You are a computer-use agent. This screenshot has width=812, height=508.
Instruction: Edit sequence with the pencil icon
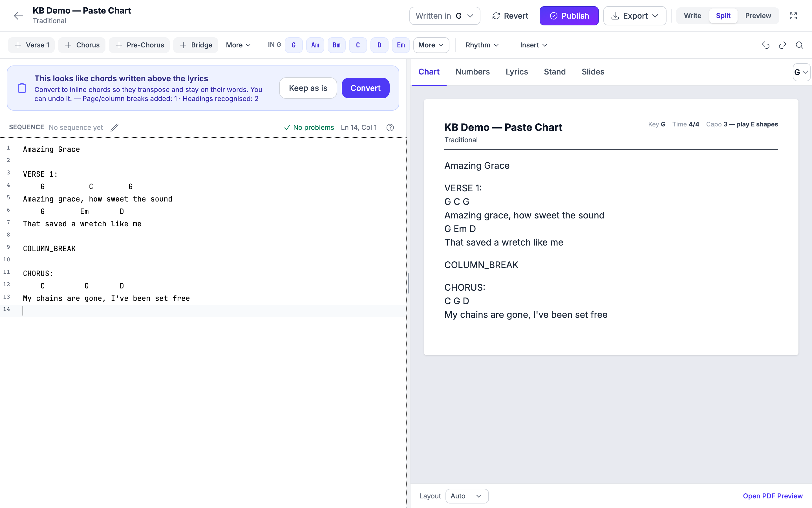click(114, 127)
